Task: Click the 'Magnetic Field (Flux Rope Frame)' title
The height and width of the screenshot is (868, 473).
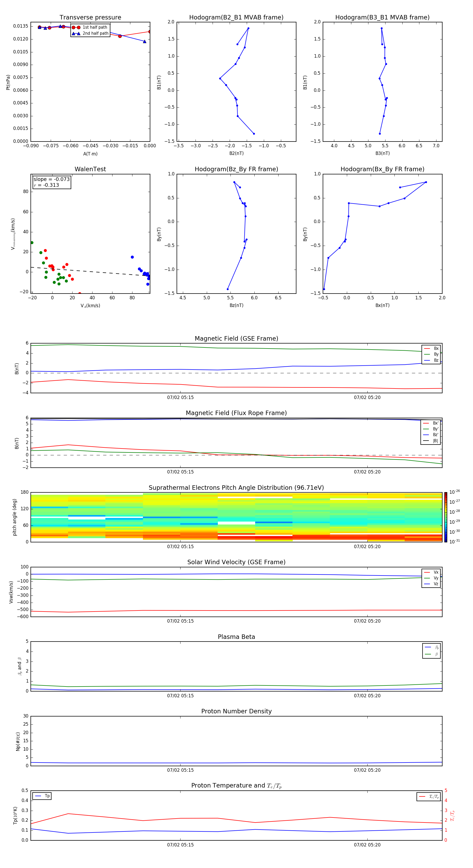Action: coord(236,413)
